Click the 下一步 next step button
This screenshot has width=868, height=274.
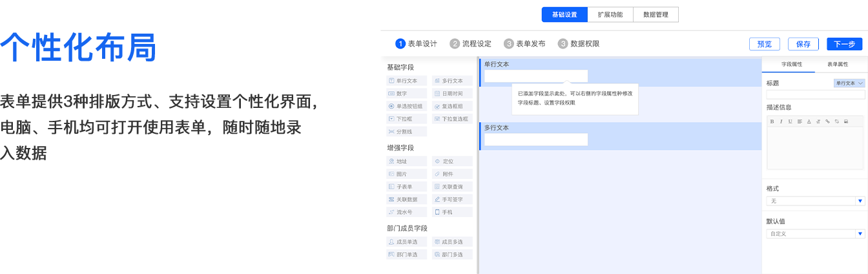(x=844, y=44)
